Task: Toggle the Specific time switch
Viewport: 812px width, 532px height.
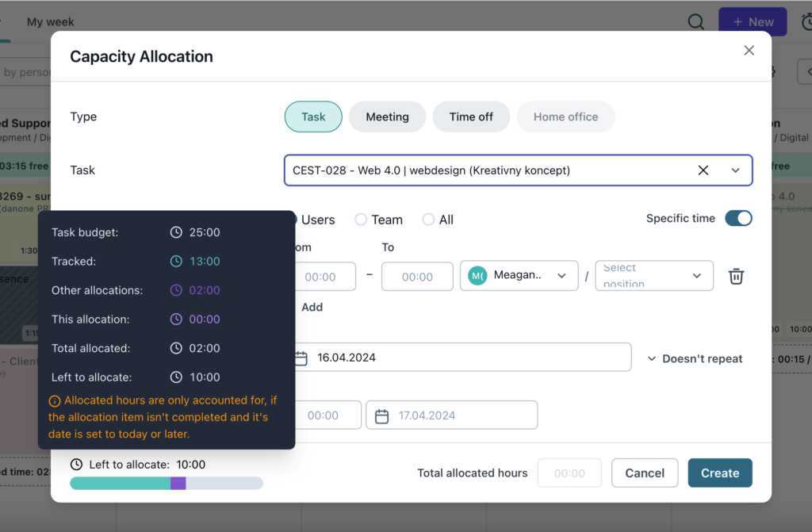Action: [738, 218]
